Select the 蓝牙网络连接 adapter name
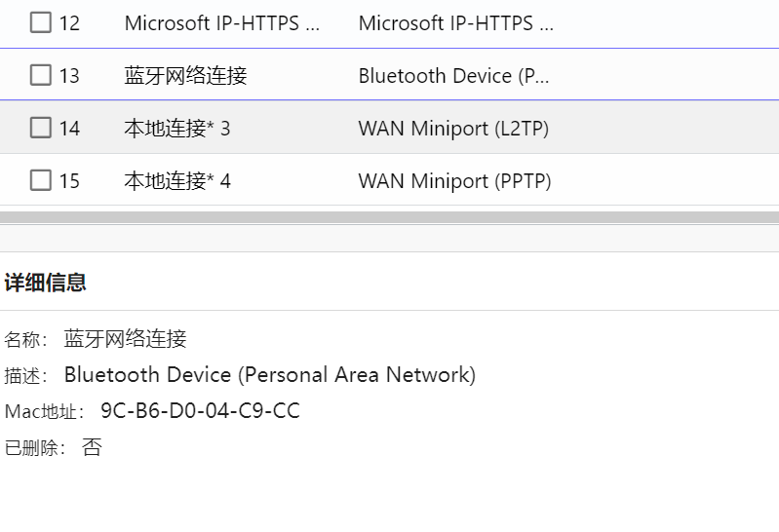This screenshot has height=532, width=779. (185, 76)
